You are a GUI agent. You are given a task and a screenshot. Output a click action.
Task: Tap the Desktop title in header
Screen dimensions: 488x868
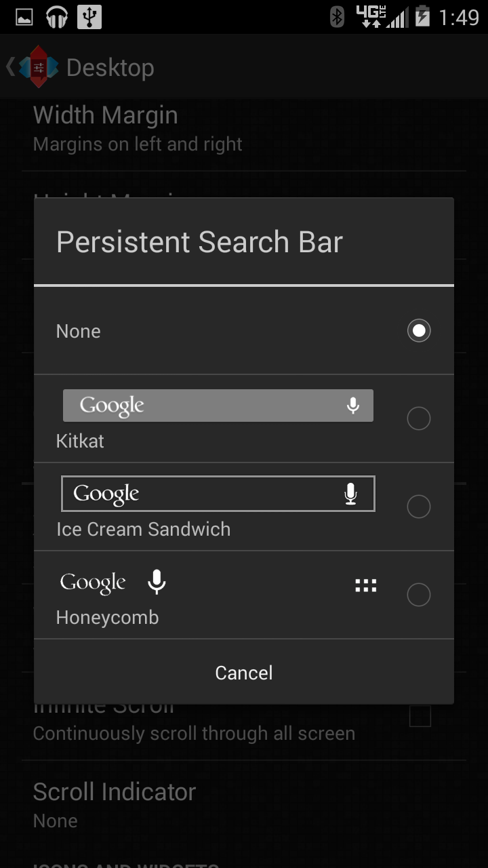click(110, 67)
